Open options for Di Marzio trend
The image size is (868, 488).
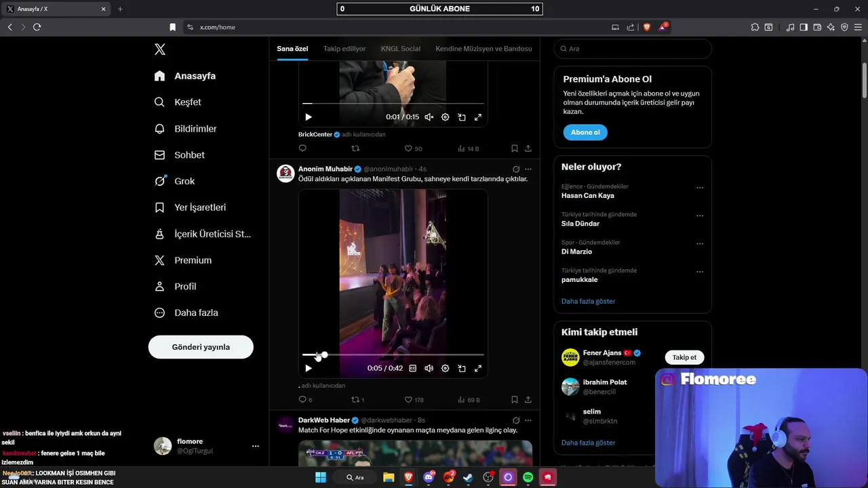pyautogui.click(x=700, y=243)
